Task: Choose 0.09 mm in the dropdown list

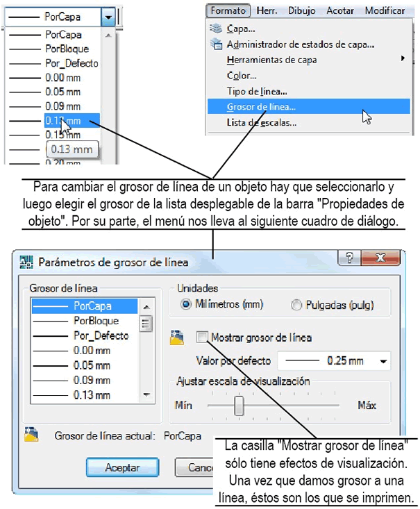Action: (x=54, y=106)
